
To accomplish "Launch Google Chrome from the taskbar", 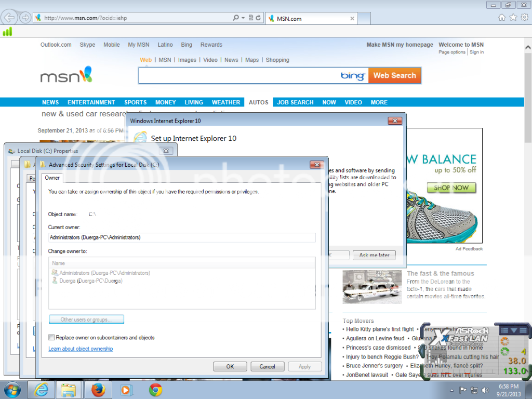I will (x=155, y=390).
